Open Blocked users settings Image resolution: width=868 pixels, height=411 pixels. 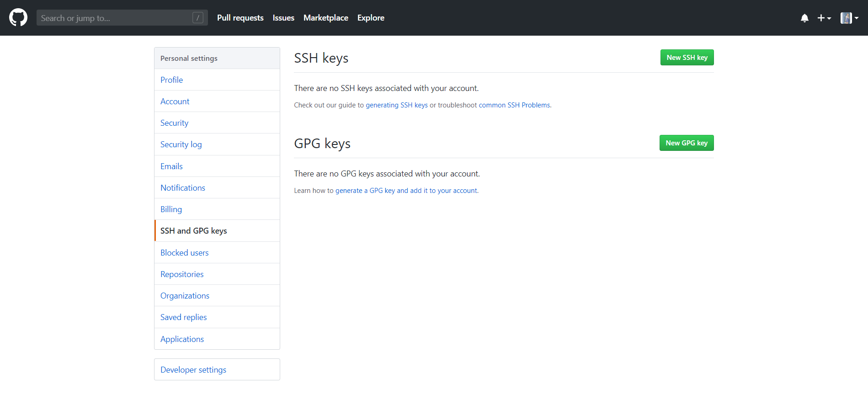click(x=217, y=252)
